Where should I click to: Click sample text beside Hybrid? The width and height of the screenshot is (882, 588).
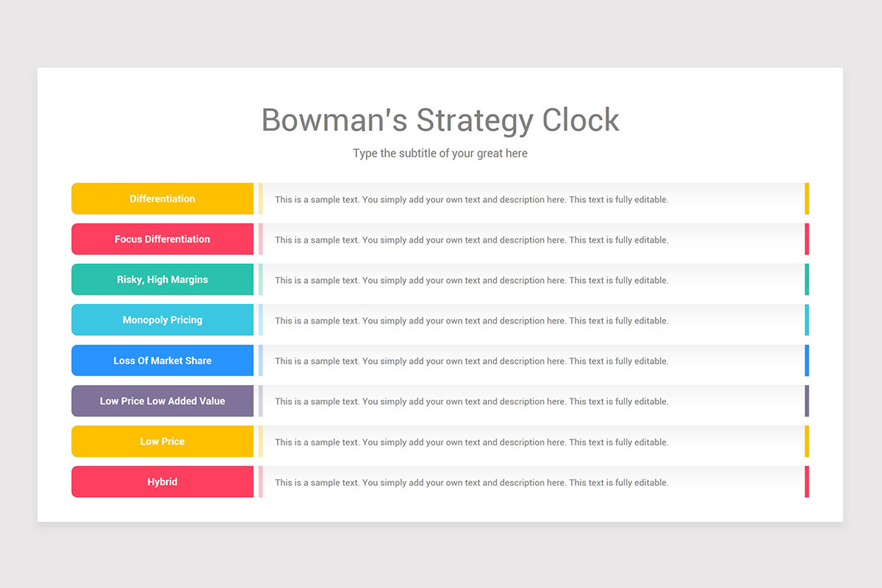[472, 483]
